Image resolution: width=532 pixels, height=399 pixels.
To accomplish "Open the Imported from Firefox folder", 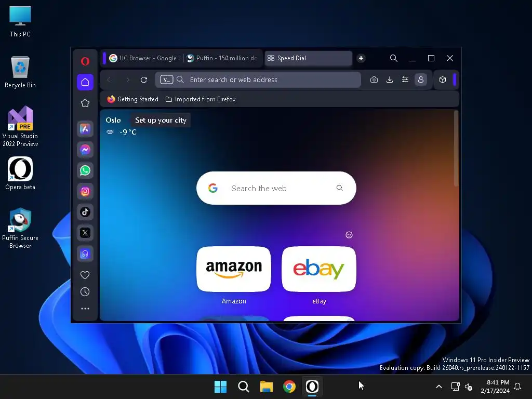I will click(x=201, y=99).
